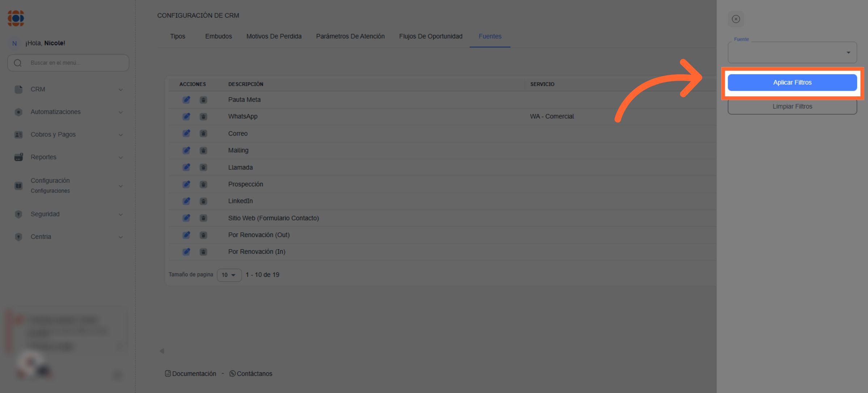Click trash icon for Mailing row
This screenshot has width=868, height=393.
[203, 151]
